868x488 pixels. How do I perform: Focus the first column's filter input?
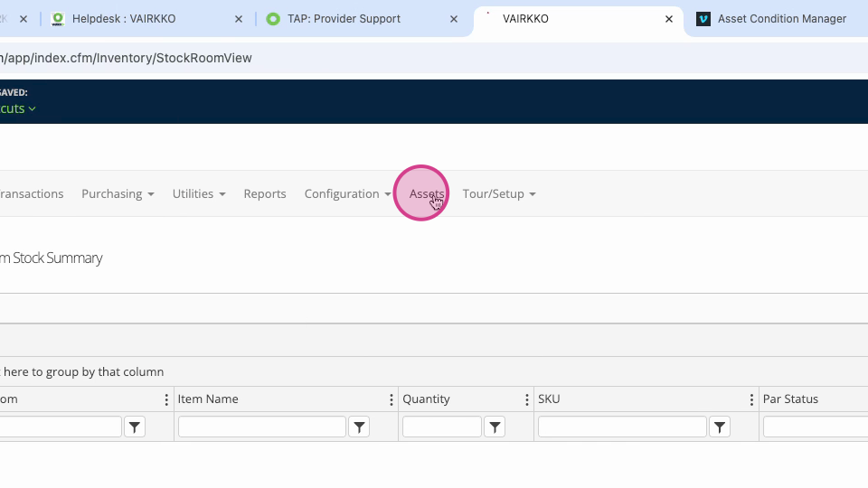pyautogui.click(x=61, y=427)
